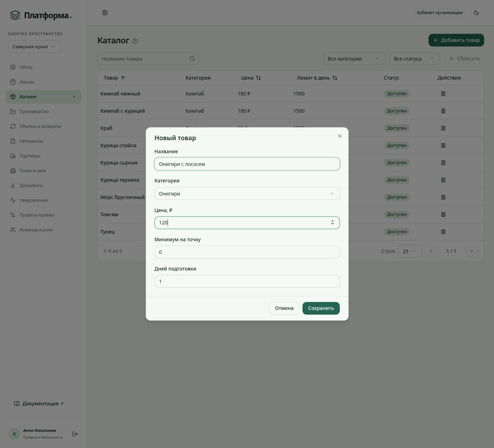Sort table by Цена column
Viewport: 494px width, 448px height.
point(251,78)
